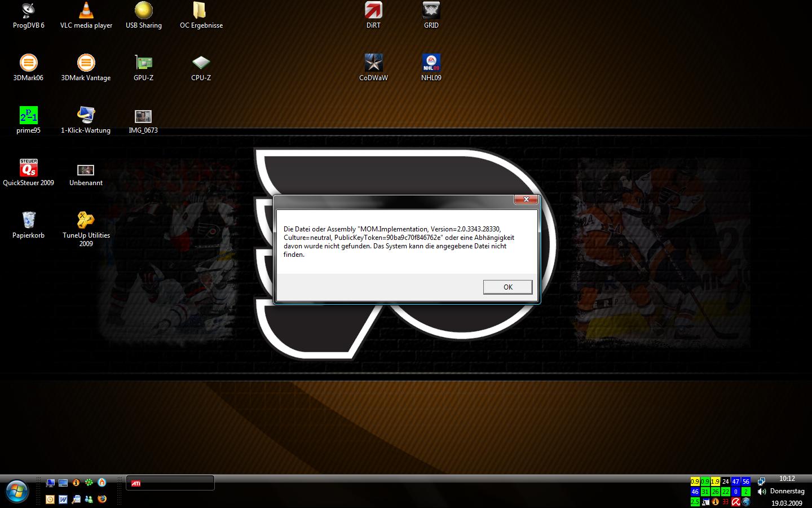Click the MOM.Implementation error message text
The height and width of the screenshot is (508, 812).
point(399,242)
